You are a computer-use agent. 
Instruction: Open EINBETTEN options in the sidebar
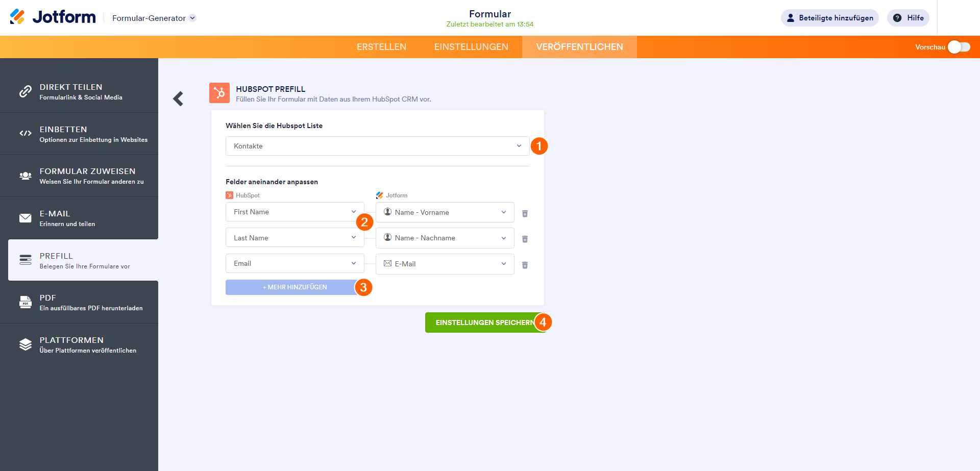tap(79, 134)
